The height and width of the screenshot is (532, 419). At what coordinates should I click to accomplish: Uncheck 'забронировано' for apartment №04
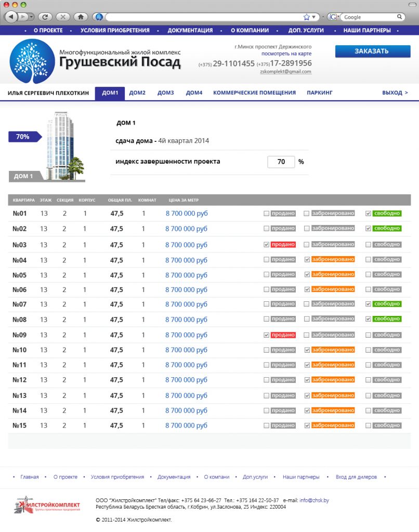[307, 259]
